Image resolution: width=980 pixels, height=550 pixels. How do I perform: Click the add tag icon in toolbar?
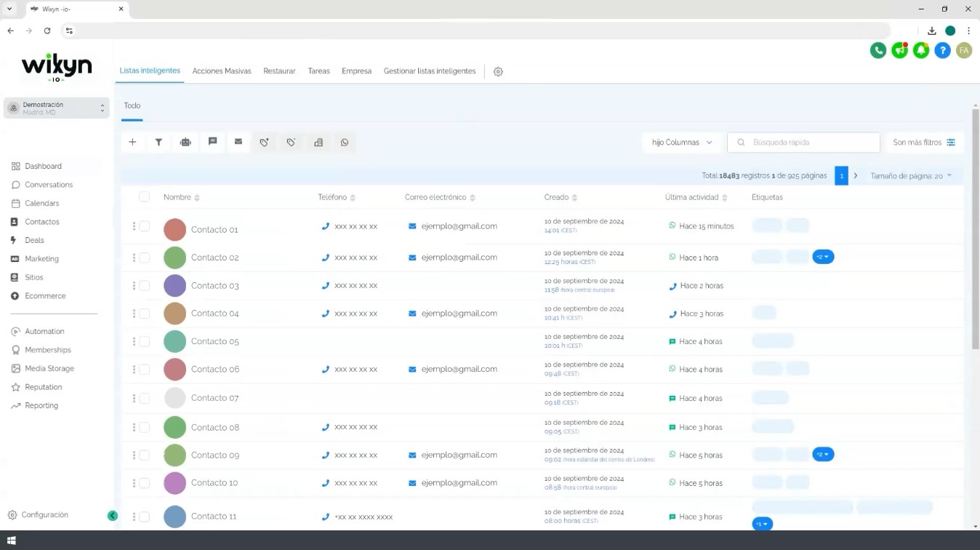(265, 142)
